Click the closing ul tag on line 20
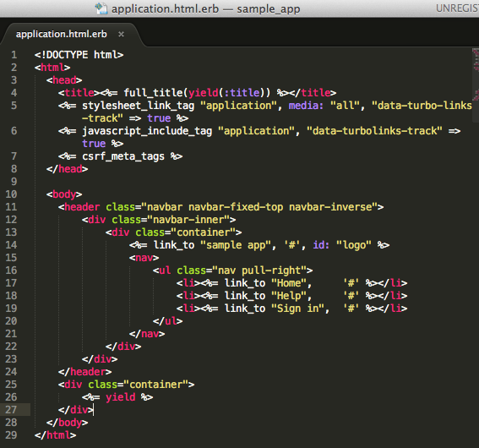This screenshot has height=448, width=479. pyautogui.click(x=168, y=321)
